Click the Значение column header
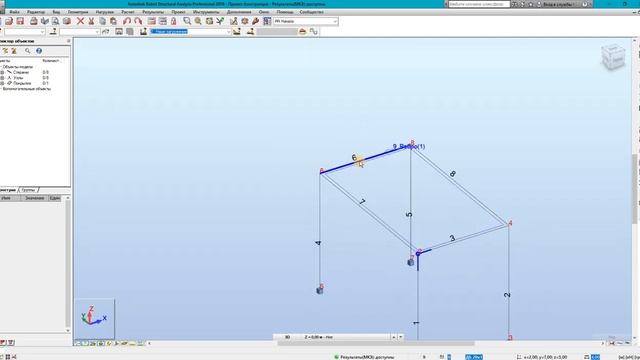The image size is (640, 360). (34, 198)
